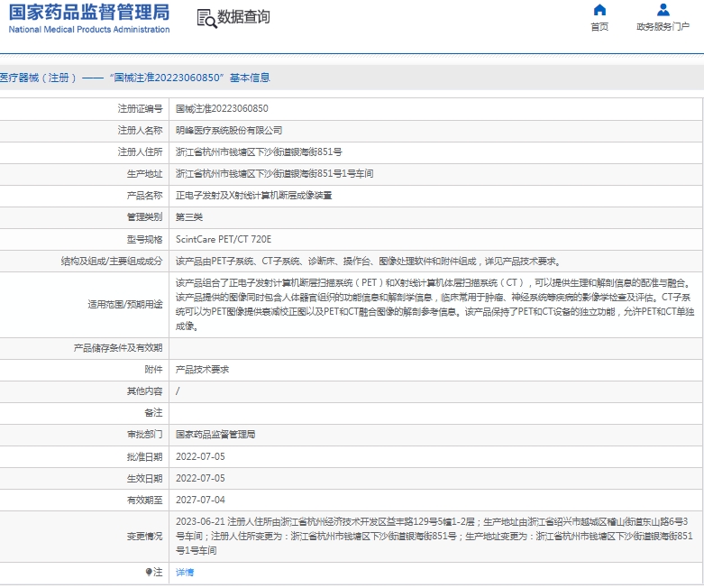Select model ScintCare PET/CT 720E
Image resolution: width=704 pixels, height=588 pixels.
224,239
